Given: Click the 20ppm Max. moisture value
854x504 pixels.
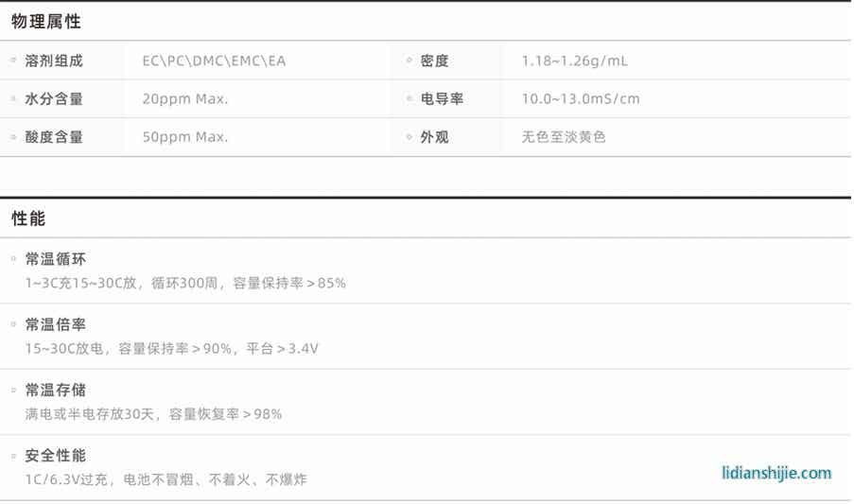Looking at the screenshot, I should [185, 99].
